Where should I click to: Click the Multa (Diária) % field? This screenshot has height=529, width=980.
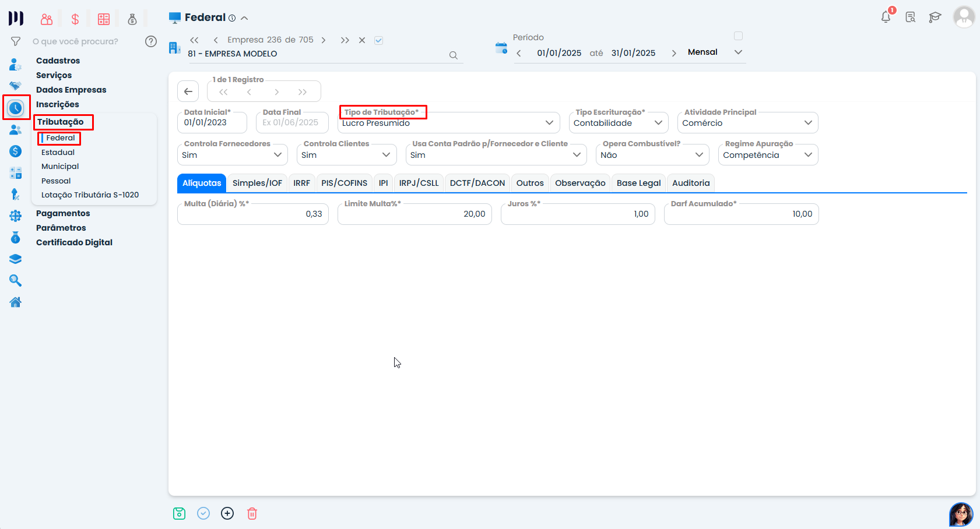pyautogui.click(x=253, y=214)
